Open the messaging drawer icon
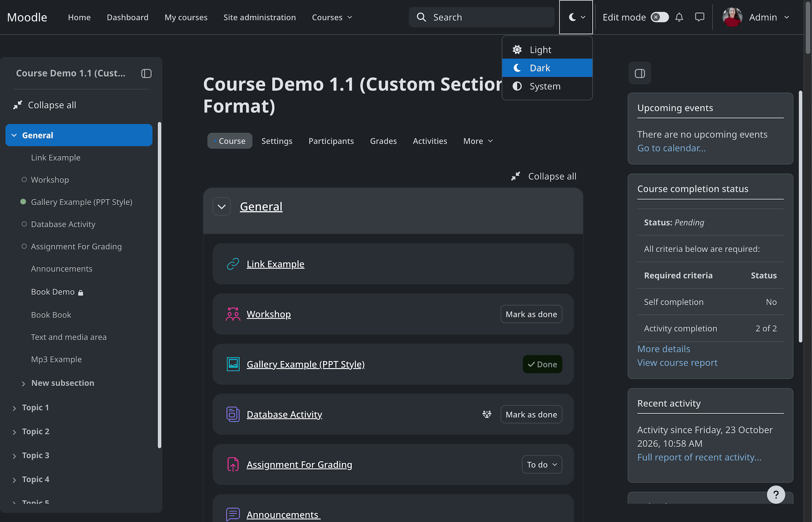Image resolution: width=812 pixels, height=522 pixels. click(x=700, y=17)
